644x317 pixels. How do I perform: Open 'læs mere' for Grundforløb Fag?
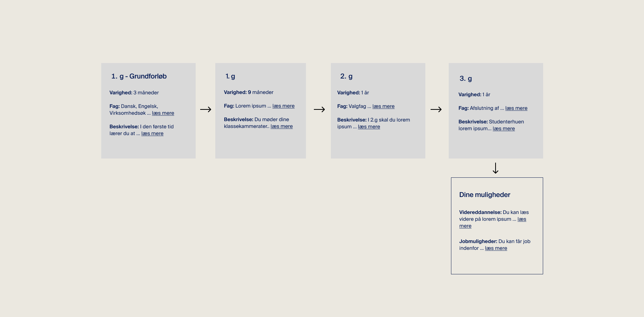(x=163, y=113)
